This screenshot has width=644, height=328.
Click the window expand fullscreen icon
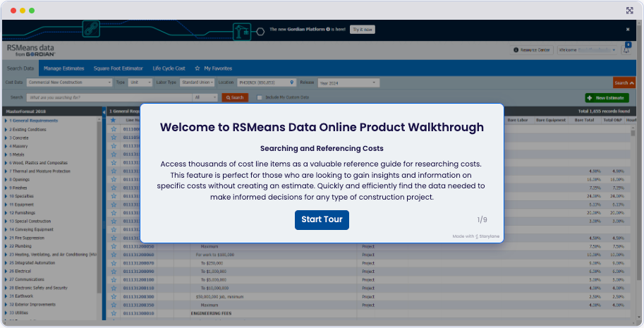pyautogui.click(x=630, y=11)
